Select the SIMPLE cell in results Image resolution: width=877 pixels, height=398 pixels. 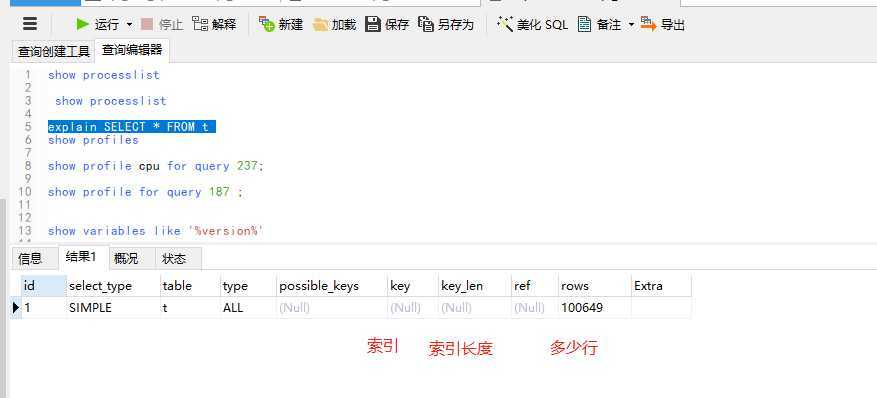[x=113, y=307]
